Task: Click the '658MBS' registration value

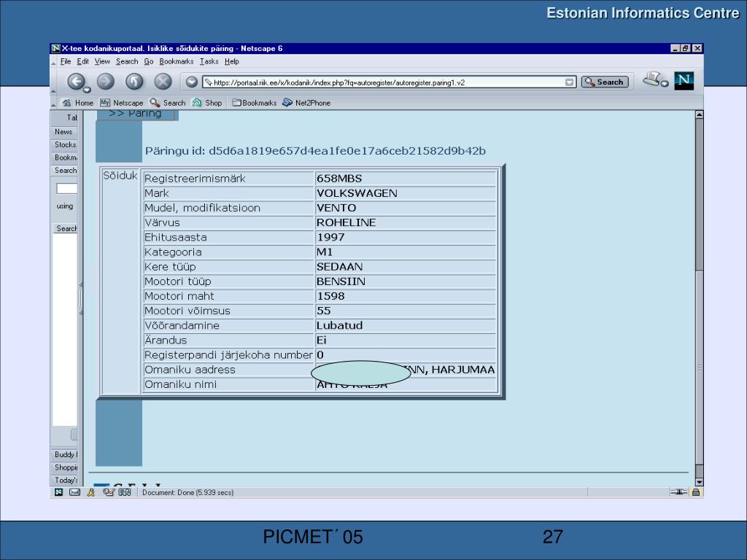Action: coord(339,179)
